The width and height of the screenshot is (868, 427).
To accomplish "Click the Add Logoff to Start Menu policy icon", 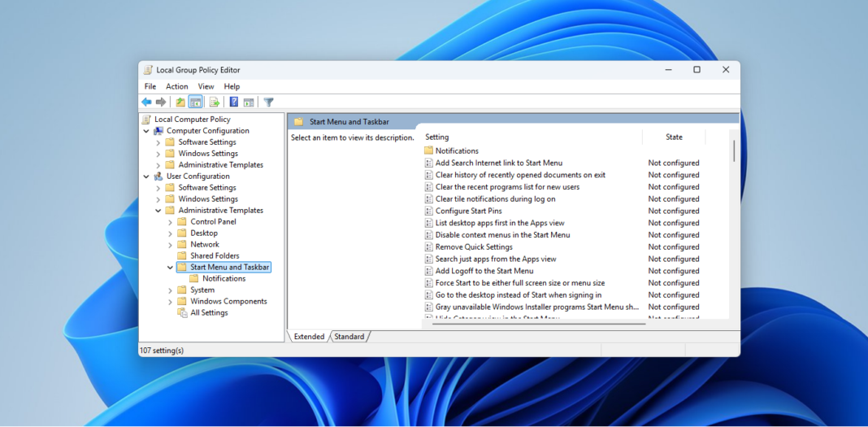I will [x=428, y=271].
